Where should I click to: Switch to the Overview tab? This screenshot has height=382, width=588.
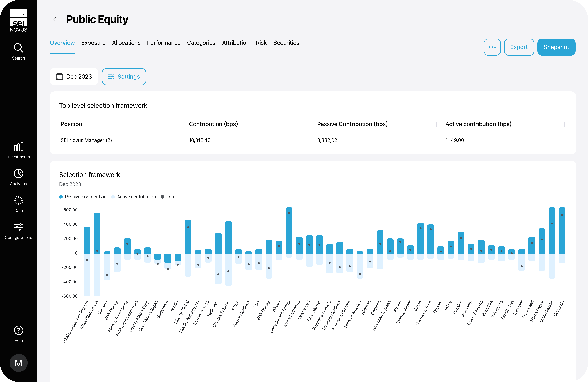click(x=62, y=43)
